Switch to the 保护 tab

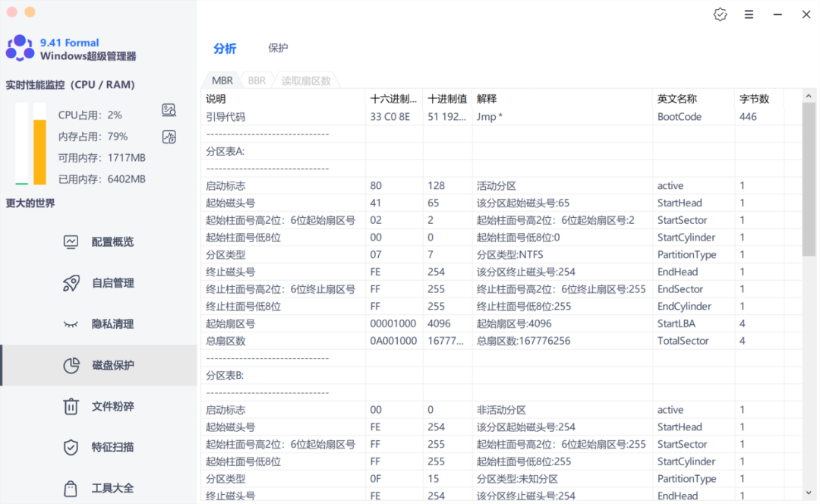pos(279,47)
